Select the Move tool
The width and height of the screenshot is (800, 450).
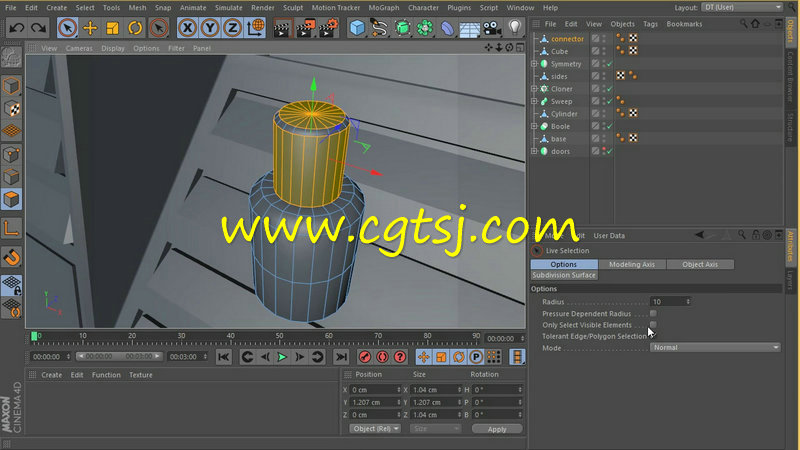90,28
